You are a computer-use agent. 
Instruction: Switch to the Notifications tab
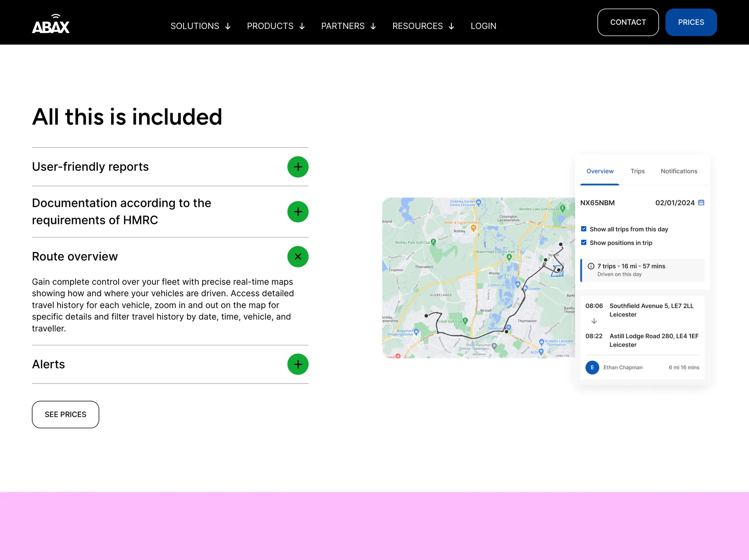point(679,171)
